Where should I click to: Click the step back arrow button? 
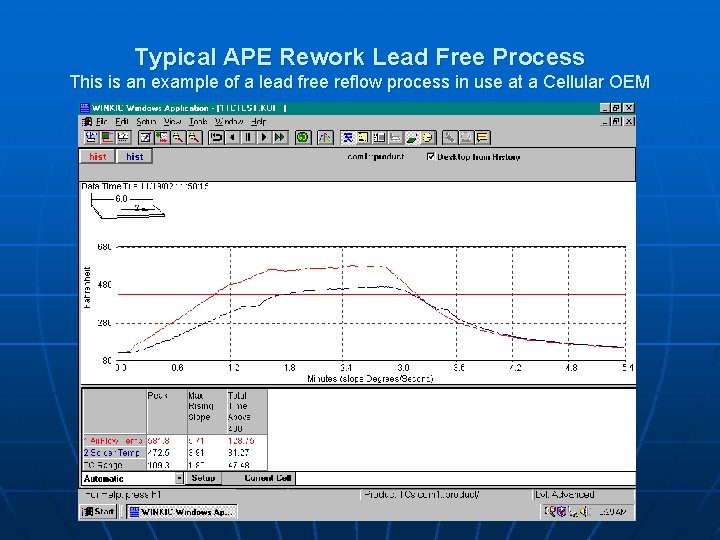pyautogui.click(x=232, y=137)
